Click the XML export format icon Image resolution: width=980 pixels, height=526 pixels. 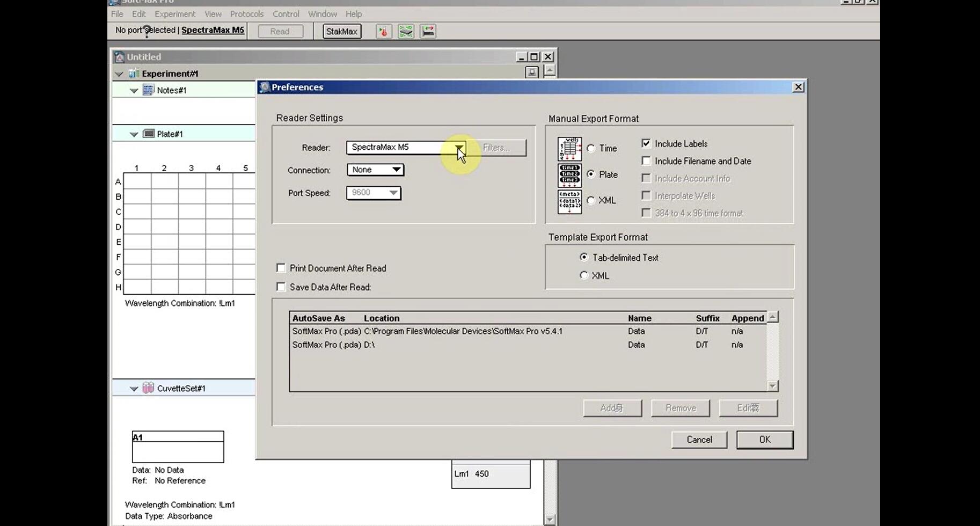tap(569, 202)
